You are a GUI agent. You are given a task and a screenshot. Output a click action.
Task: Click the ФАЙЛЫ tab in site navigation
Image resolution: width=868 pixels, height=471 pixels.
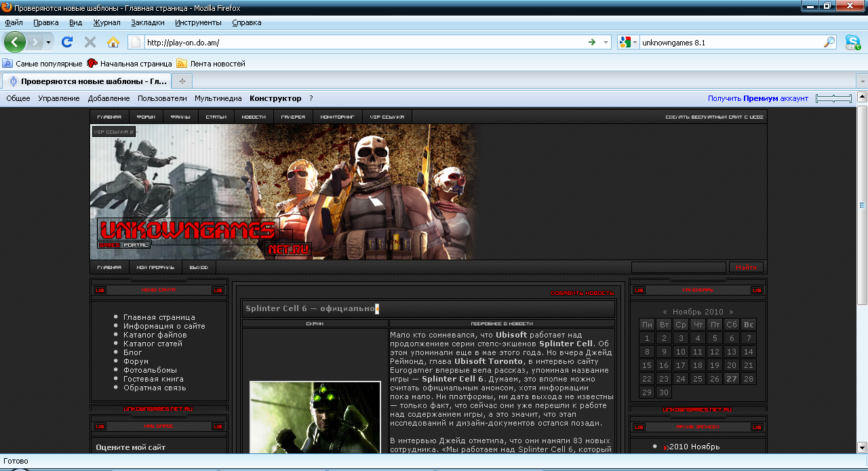[180, 117]
